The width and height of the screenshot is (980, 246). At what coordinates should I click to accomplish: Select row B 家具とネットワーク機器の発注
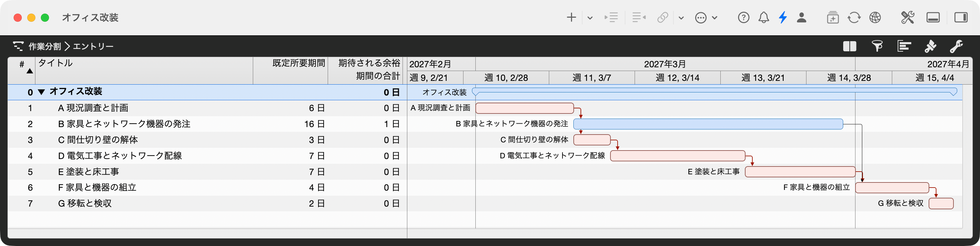point(207,124)
